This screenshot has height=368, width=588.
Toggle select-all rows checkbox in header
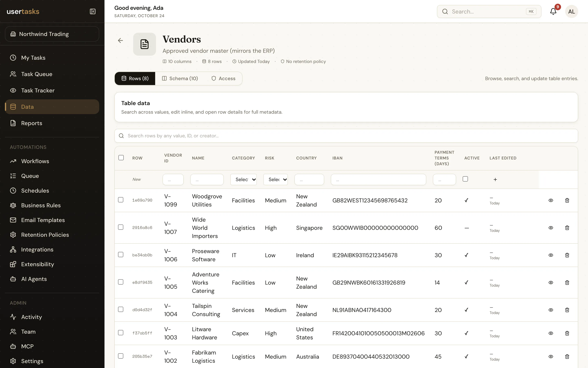pos(121,158)
